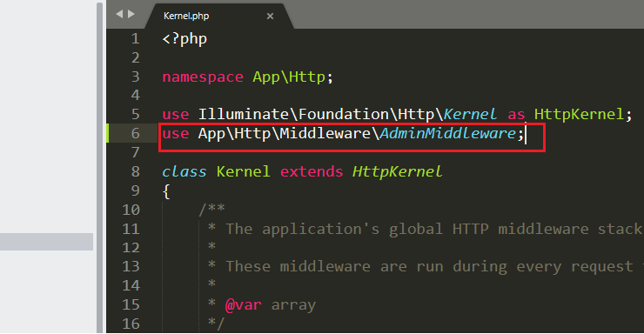This screenshot has width=644, height=334.
Task: Select the highlighted row in sidebar
Action: (x=46, y=242)
